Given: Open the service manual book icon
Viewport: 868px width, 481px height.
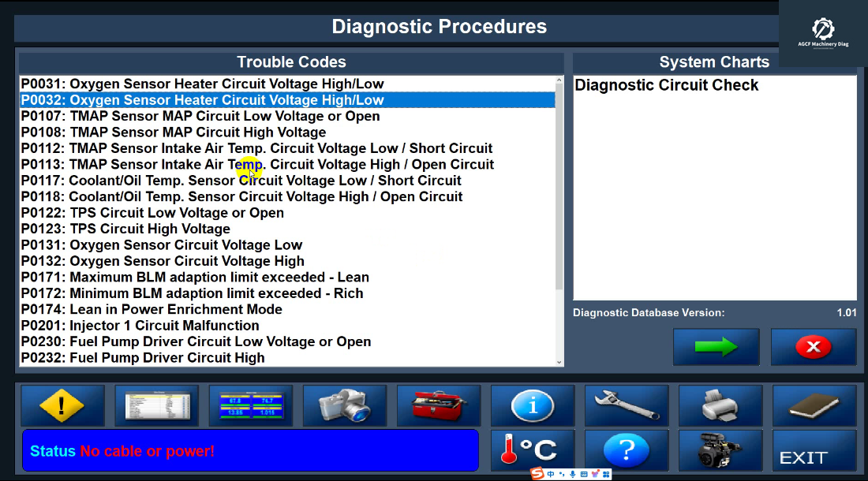Looking at the screenshot, I should coord(814,405).
